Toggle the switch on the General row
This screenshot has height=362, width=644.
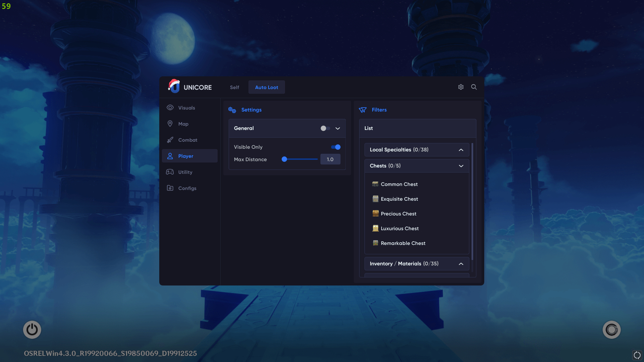325,128
